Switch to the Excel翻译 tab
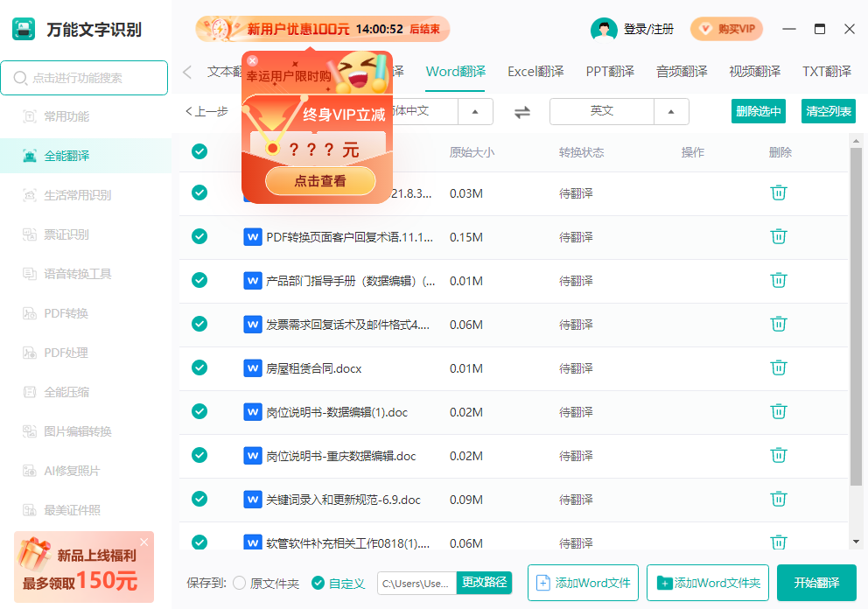Viewport: 868px width, 609px height. tap(535, 72)
